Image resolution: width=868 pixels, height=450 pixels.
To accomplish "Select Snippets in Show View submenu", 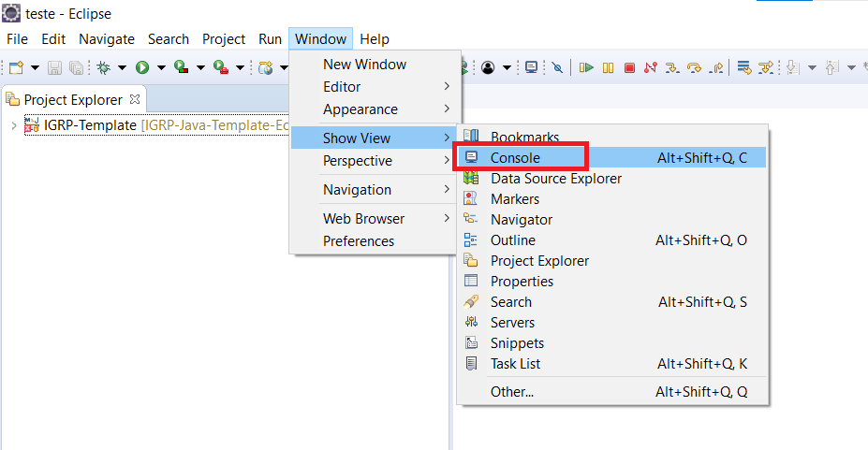I will click(x=612, y=342).
